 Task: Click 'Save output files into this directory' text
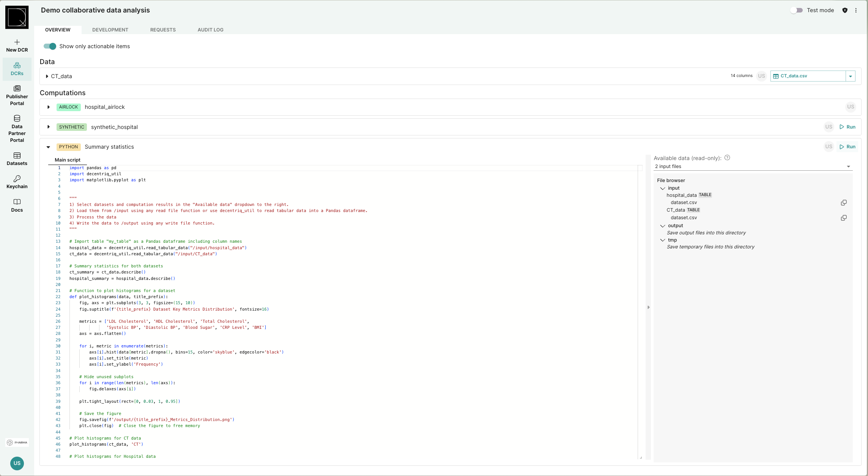(x=706, y=233)
